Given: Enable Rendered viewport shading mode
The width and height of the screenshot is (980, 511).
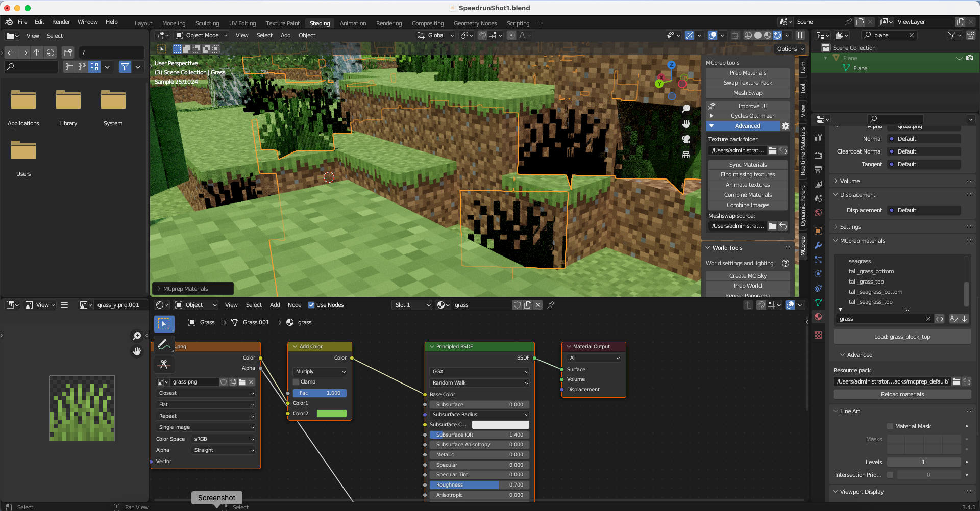Looking at the screenshot, I should pos(777,35).
